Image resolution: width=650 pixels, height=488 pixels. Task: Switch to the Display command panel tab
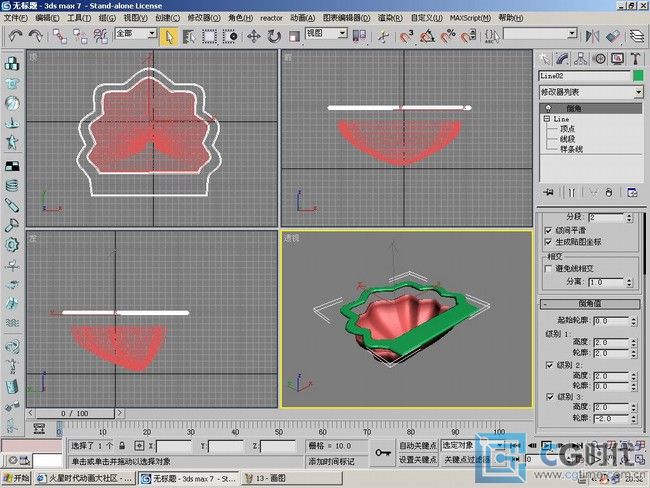[618, 59]
